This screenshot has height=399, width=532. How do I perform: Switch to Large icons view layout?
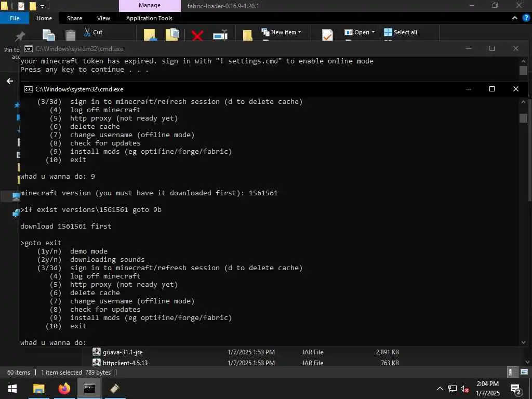point(524,372)
